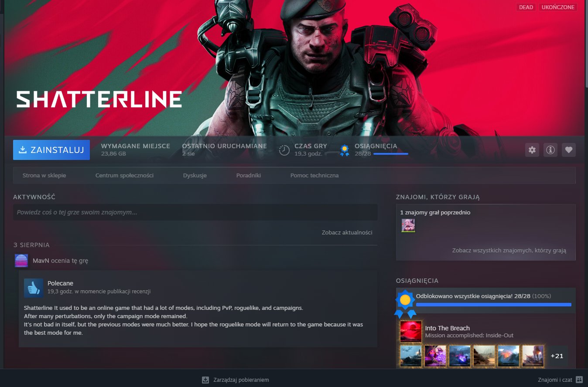This screenshot has width=588, height=387.
Task: Click achievements ribbon icon in header bar
Action: click(x=345, y=150)
